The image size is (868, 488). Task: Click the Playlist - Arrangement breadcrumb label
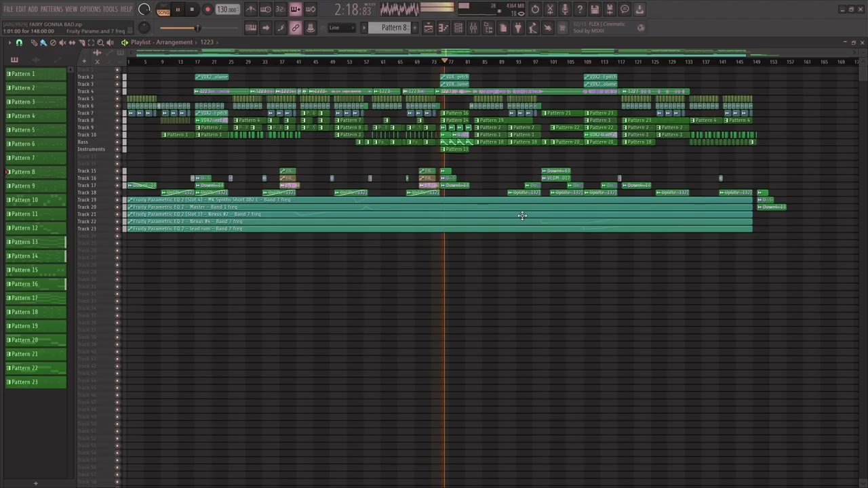(x=161, y=42)
